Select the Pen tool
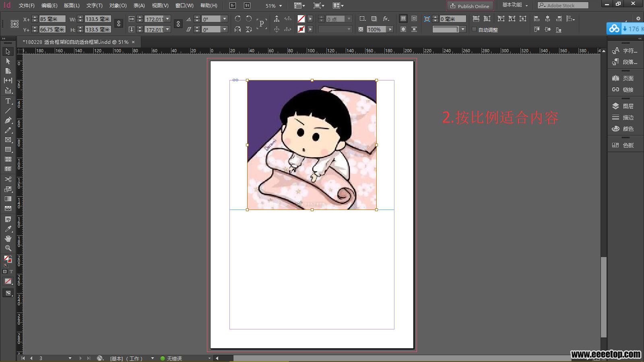This screenshot has width=644, height=362. point(8,120)
